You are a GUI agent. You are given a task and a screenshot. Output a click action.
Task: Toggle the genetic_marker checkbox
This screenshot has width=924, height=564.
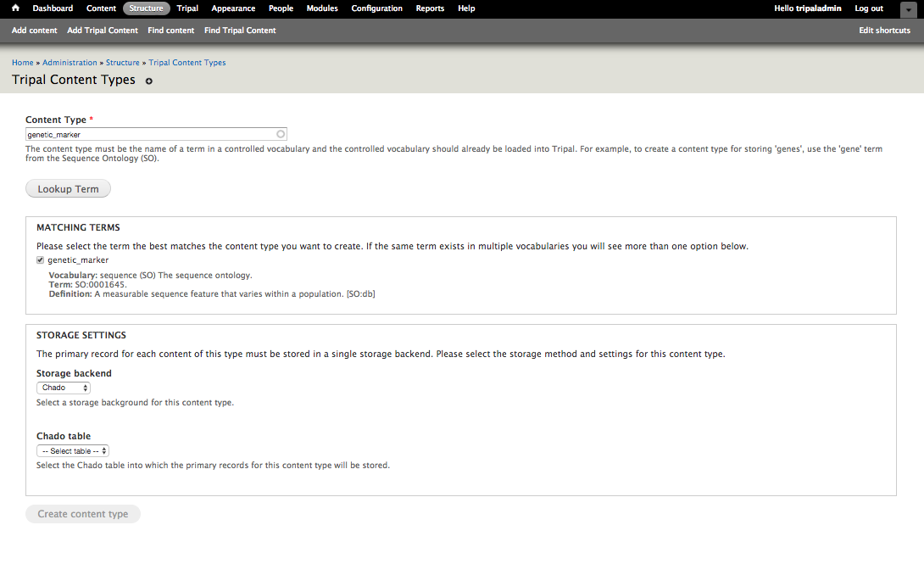pyautogui.click(x=41, y=260)
